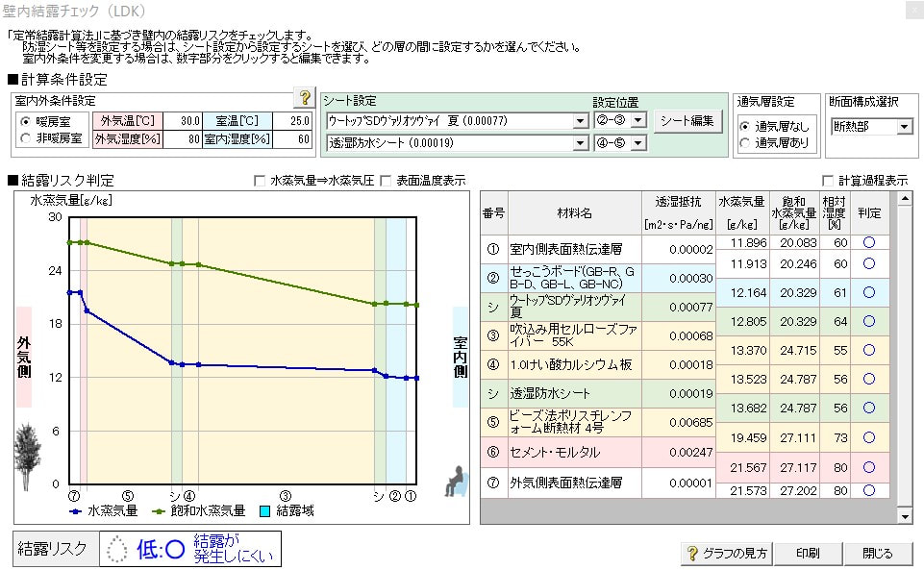Viewport: 924px width, 570px height.
Task: Click the table scrollbar down arrow
Action: click(x=905, y=517)
